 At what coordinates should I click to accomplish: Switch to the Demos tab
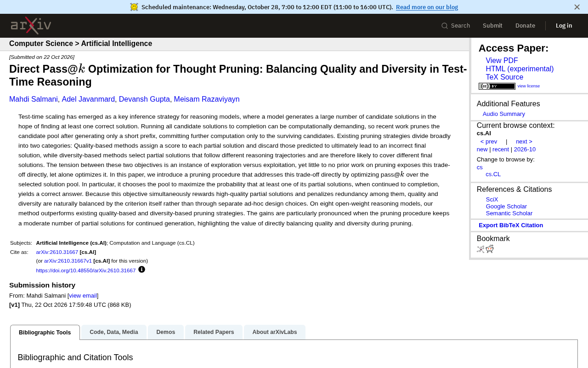point(166,332)
